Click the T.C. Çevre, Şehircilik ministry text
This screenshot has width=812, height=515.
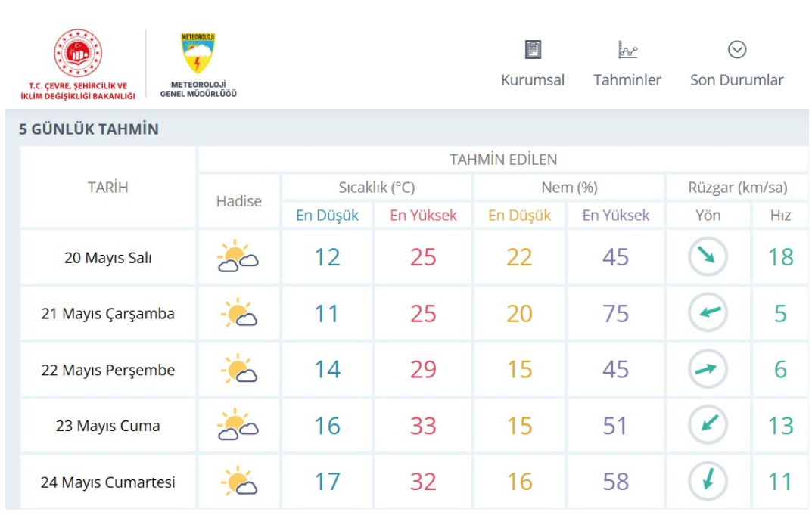[x=77, y=91]
